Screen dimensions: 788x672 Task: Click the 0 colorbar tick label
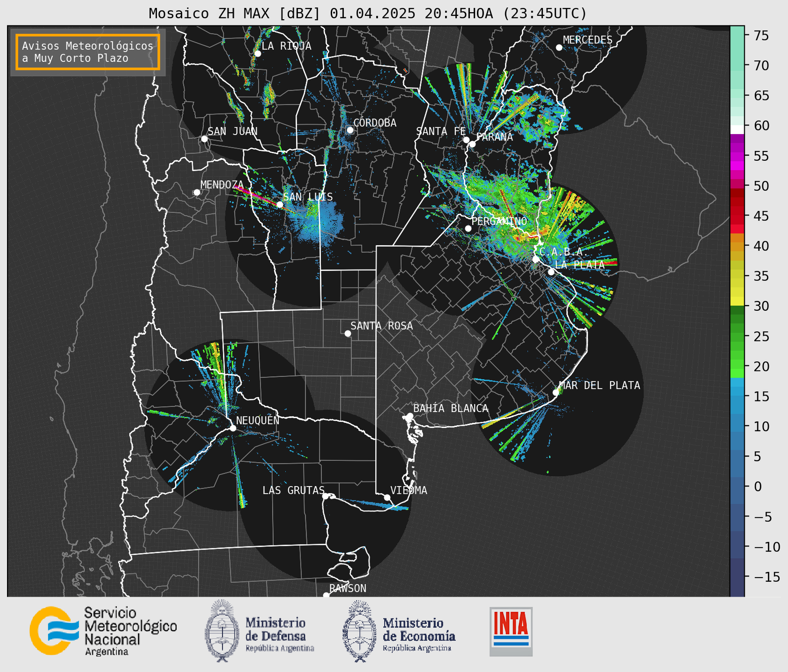[x=757, y=487]
